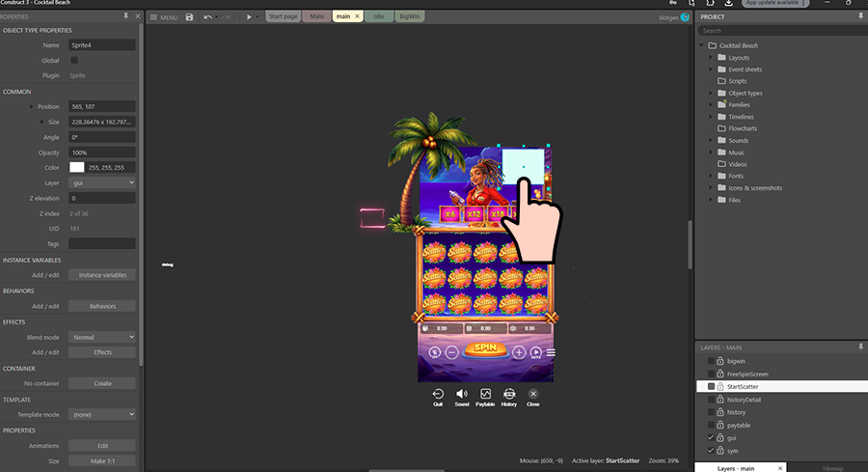Image resolution: width=868 pixels, height=472 pixels.
Task: Click the Sound speaker icon in layout
Action: (462, 394)
